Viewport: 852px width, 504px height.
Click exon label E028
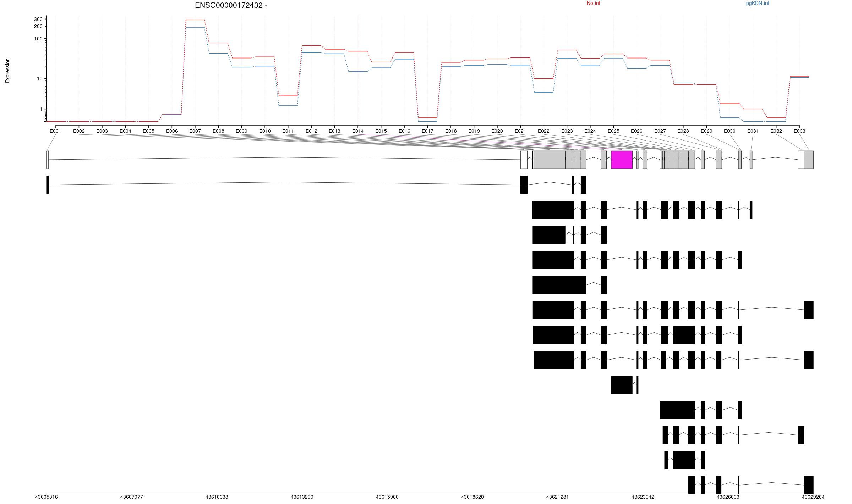click(x=683, y=131)
